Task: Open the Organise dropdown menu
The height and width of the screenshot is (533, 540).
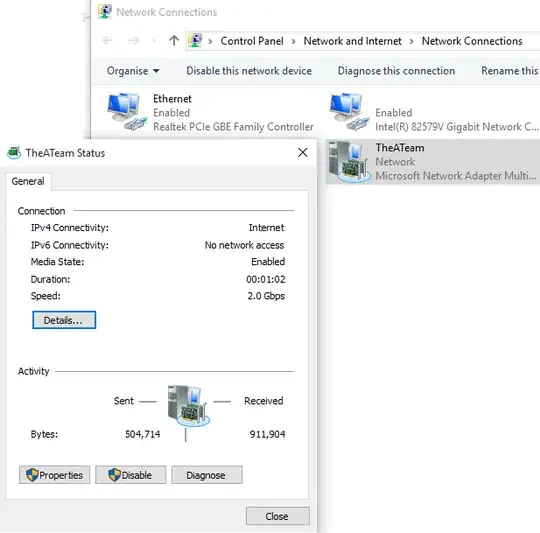Action: point(133,71)
